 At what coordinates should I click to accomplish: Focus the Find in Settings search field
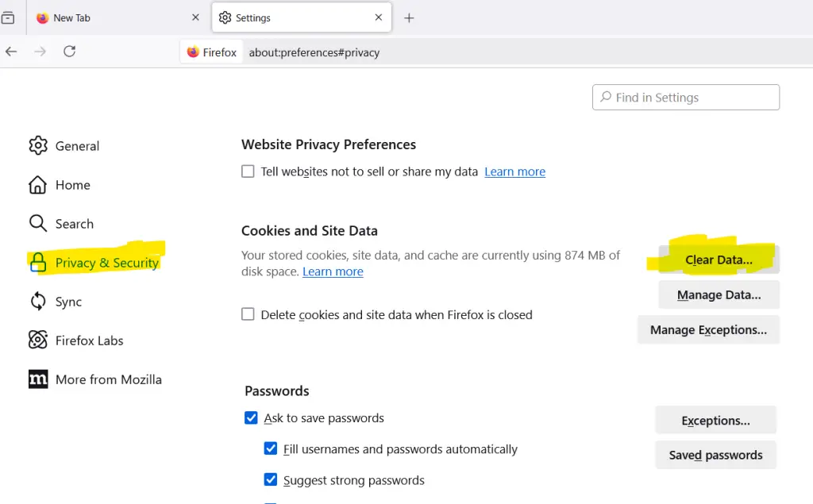[685, 98]
